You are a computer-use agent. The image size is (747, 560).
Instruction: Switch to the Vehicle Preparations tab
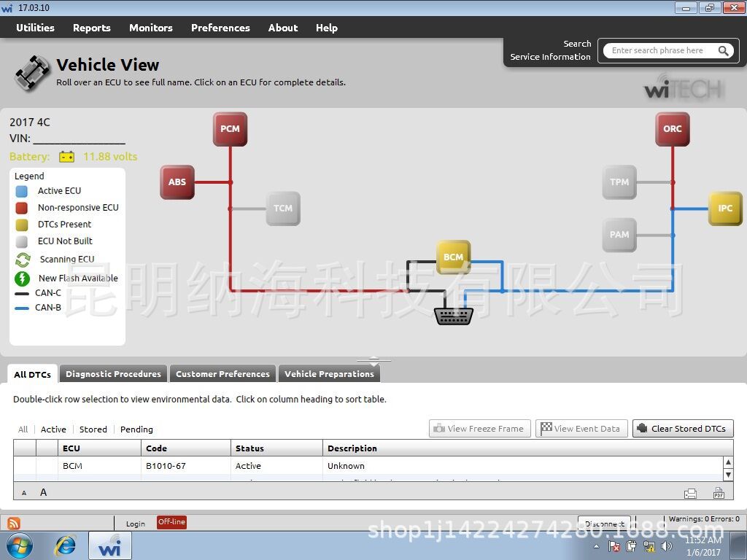click(x=329, y=374)
